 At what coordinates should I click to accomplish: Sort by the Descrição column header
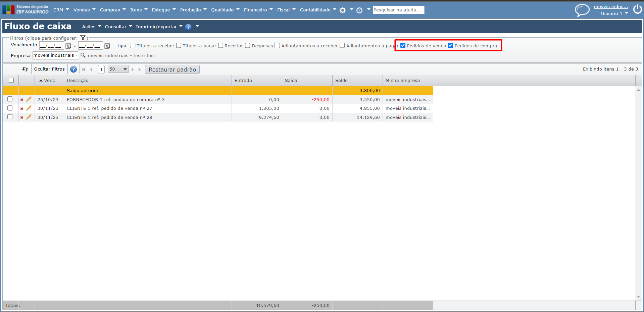tap(148, 81)
